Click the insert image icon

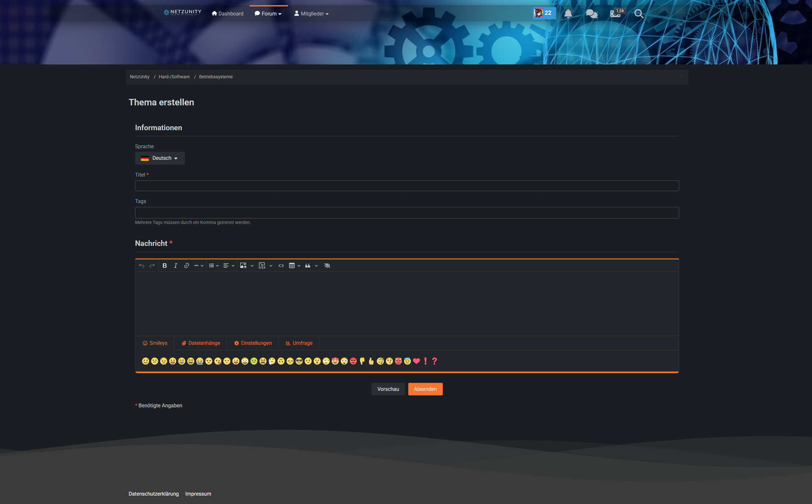[x=243, y=266]
